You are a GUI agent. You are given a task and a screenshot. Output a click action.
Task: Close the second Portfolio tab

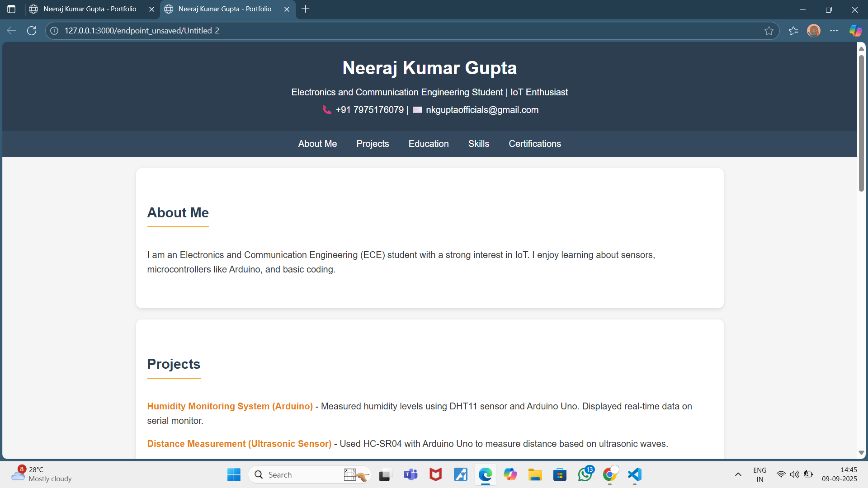pyautogui.click(x=287, y=9)
